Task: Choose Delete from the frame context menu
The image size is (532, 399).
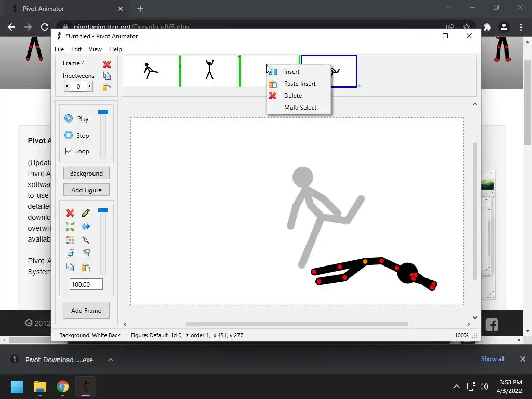Action: [x=299, y=96]
